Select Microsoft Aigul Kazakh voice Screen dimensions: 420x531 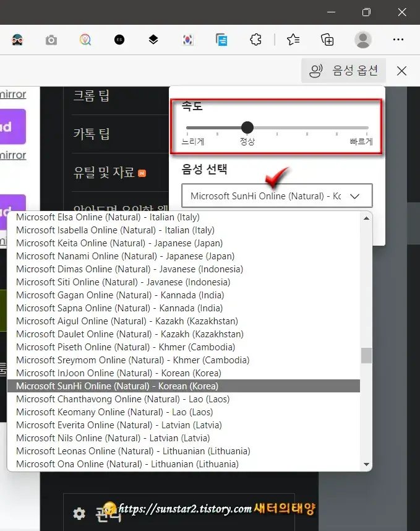pos(184,321)
